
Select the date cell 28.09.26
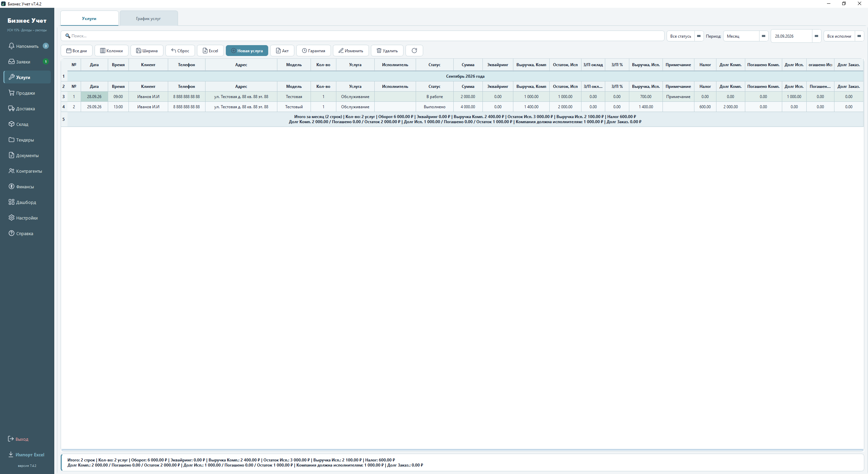click(x=94, y=97)
